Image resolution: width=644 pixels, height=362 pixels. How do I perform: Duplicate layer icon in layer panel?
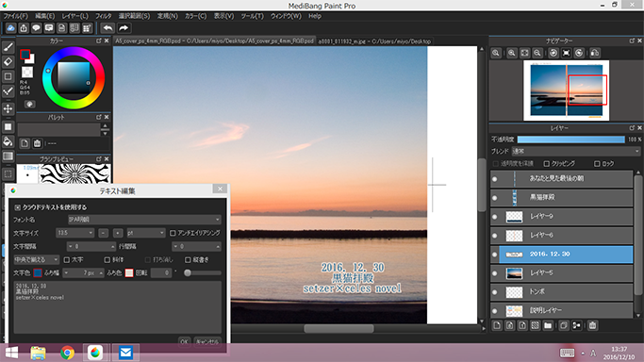tap(564, 325)
